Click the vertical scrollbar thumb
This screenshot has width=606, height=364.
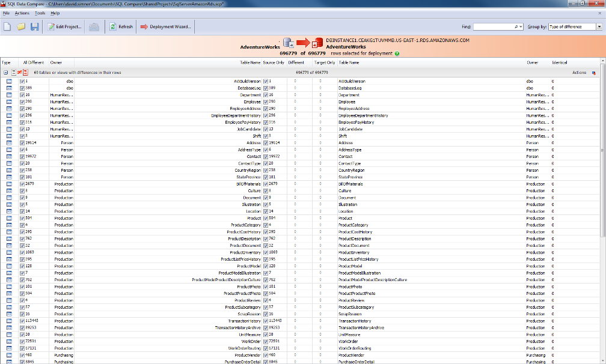(x=602, y=151)
